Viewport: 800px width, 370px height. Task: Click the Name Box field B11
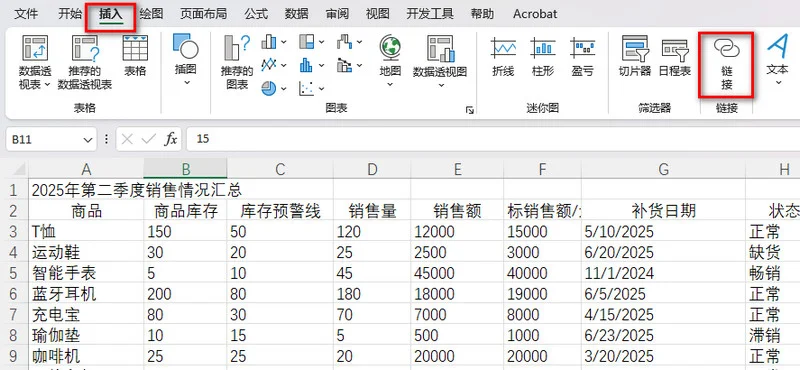pos(44,139)
